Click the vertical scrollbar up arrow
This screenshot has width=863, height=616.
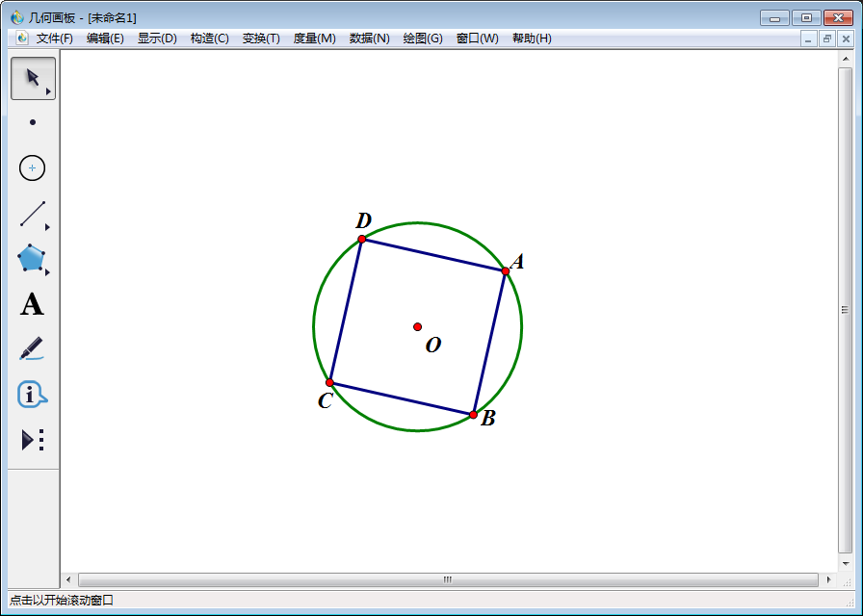(x=846, y=59)
